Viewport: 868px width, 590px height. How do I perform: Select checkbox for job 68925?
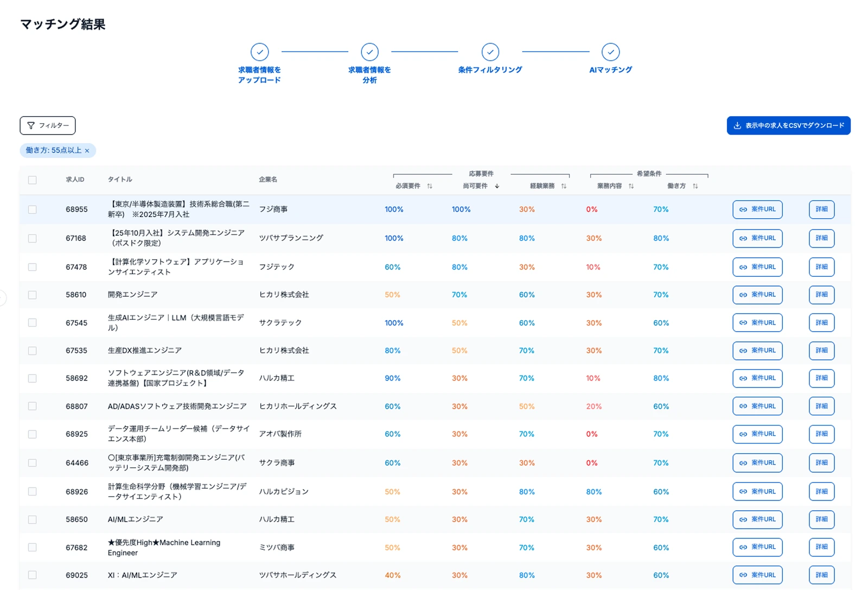pyautogui.click(x=33, y=434)
